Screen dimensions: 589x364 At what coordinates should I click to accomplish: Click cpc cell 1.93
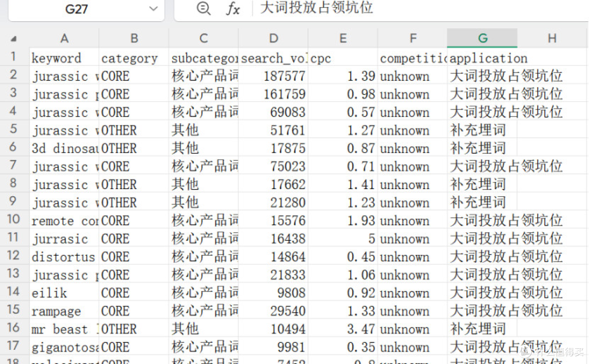[343, 220]
